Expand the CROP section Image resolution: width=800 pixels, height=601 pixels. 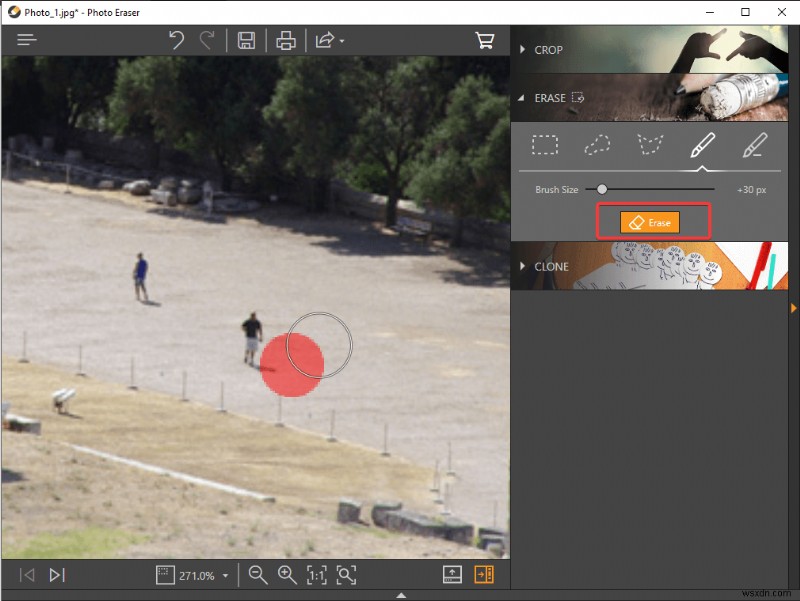coord(550,49)
